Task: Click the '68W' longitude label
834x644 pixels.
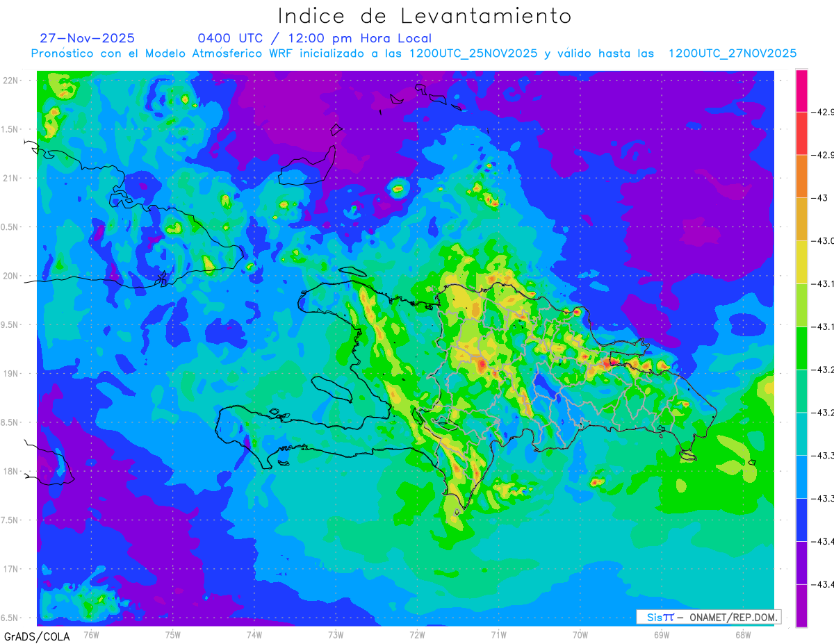Action: 743,634
